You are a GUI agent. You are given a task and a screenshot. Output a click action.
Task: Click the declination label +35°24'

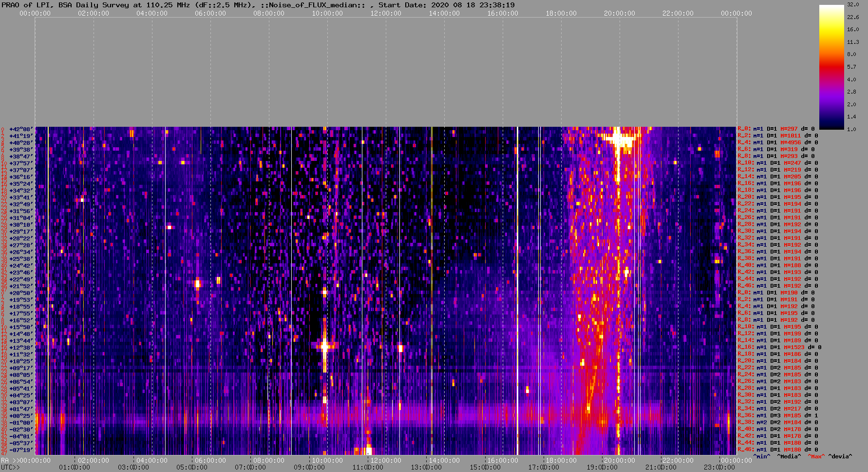click(21, 184)
